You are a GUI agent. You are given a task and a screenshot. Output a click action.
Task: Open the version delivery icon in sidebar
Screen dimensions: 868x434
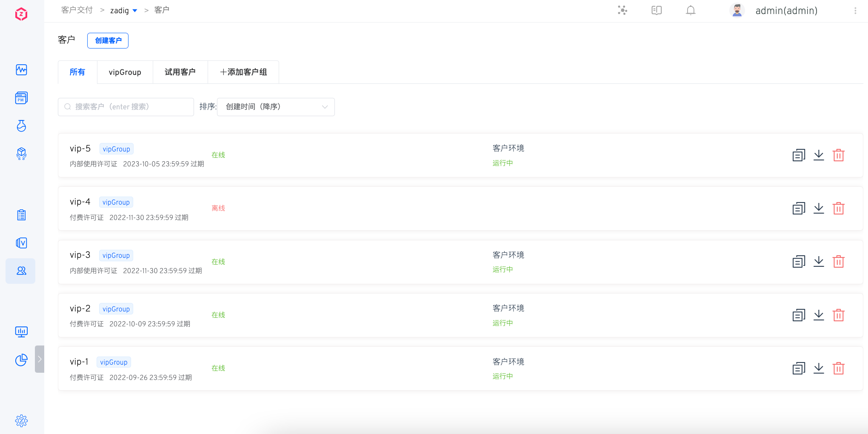click(21, 243)
